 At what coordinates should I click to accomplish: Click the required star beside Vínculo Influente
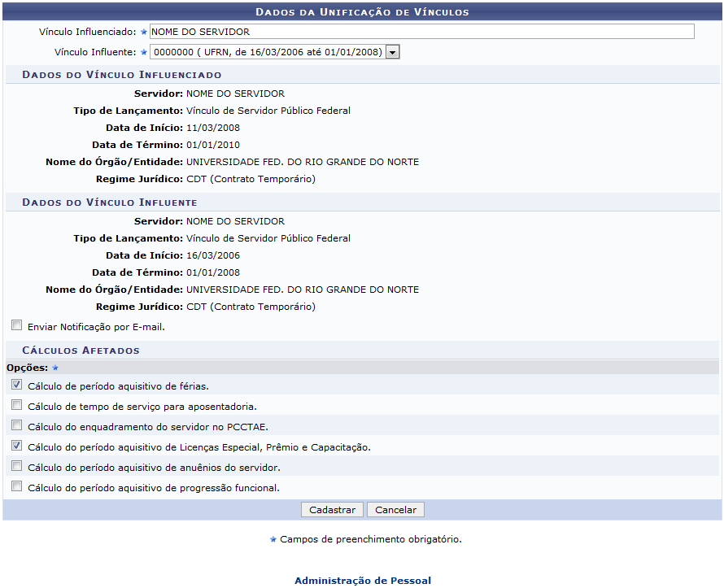(x=144, y=52)
